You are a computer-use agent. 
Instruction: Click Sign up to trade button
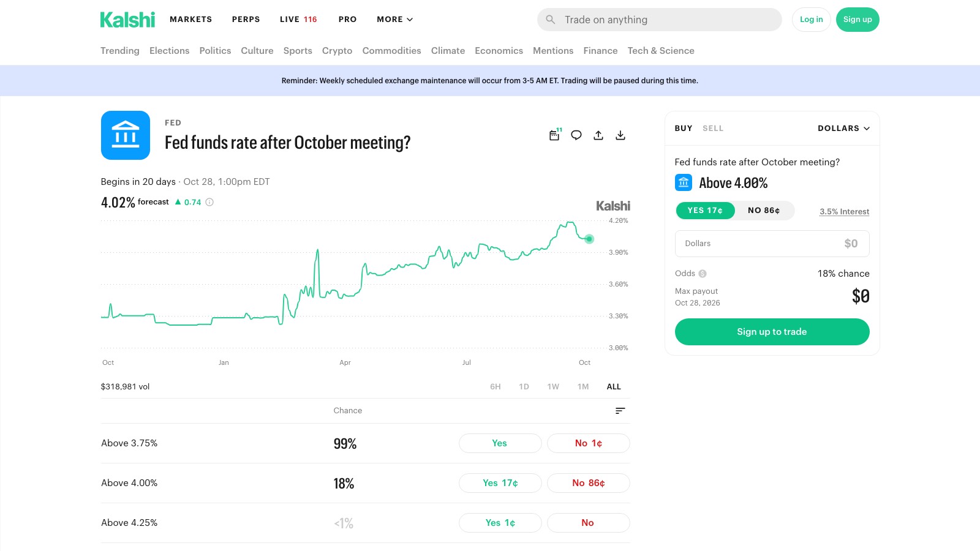[x=772, y=332]
